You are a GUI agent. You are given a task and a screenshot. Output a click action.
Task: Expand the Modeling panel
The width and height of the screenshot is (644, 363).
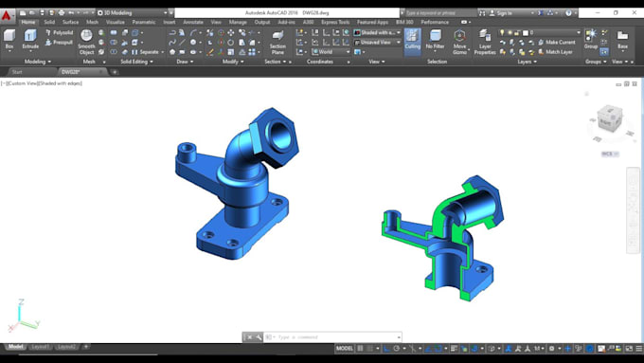(37, 62)
